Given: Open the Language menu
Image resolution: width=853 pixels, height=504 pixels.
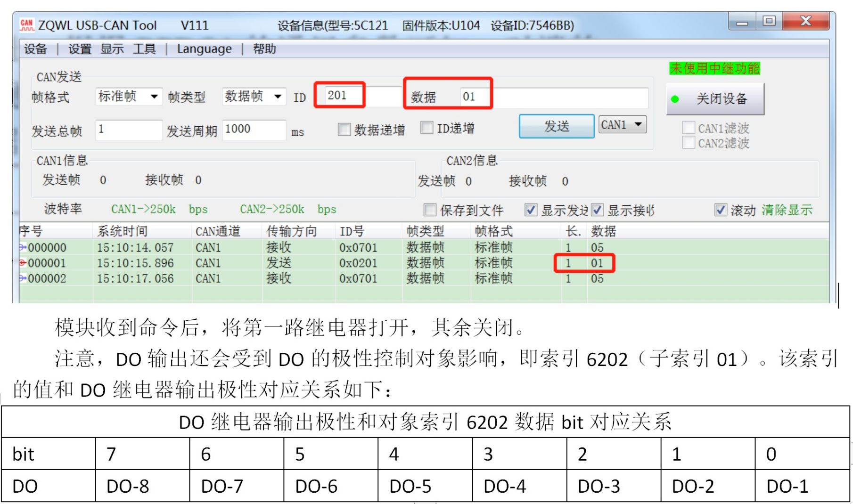Looking at the screenshot, I should coord(204,49).
